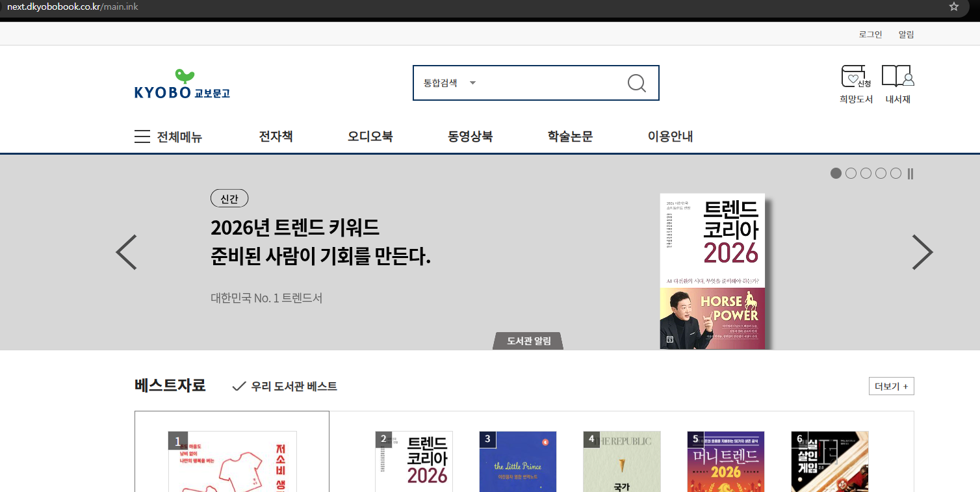Open the rank 5 머니트렌드 2026 book cover
Image resolution: width=980 pixels, height=492 pixels.
(726, 461)
